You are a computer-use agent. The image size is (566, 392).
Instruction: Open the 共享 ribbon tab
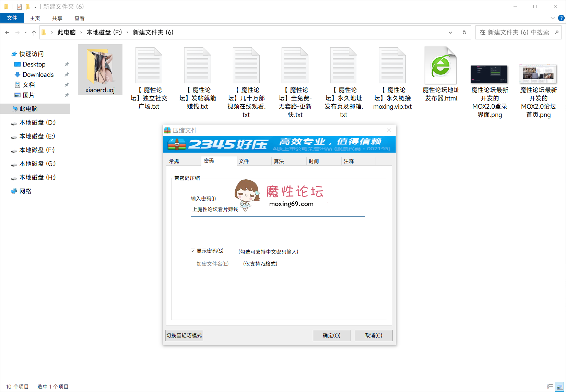[57, 18]
